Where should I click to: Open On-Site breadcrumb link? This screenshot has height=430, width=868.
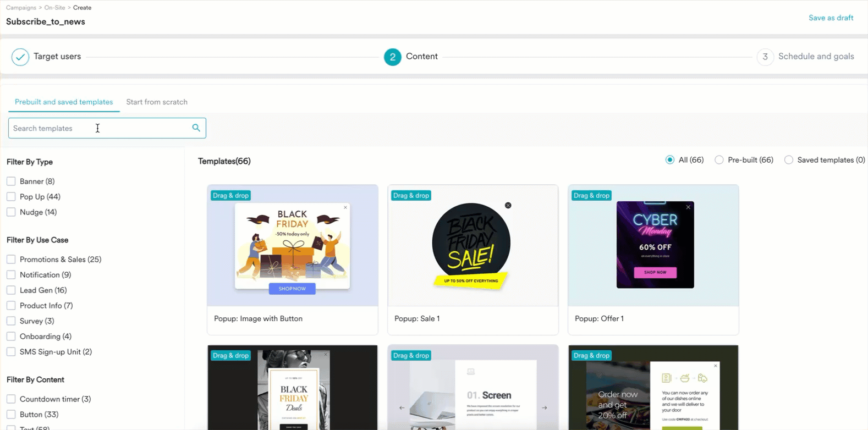point(54,8)
